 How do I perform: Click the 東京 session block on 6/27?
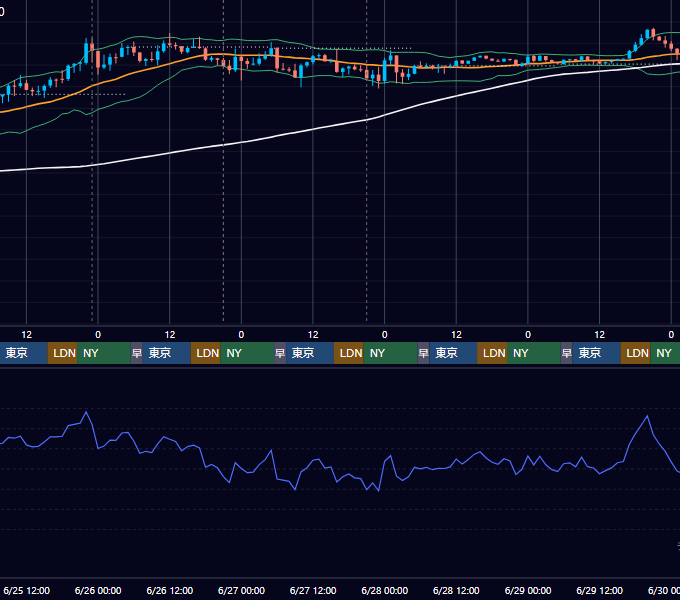(x=310, y=353)
